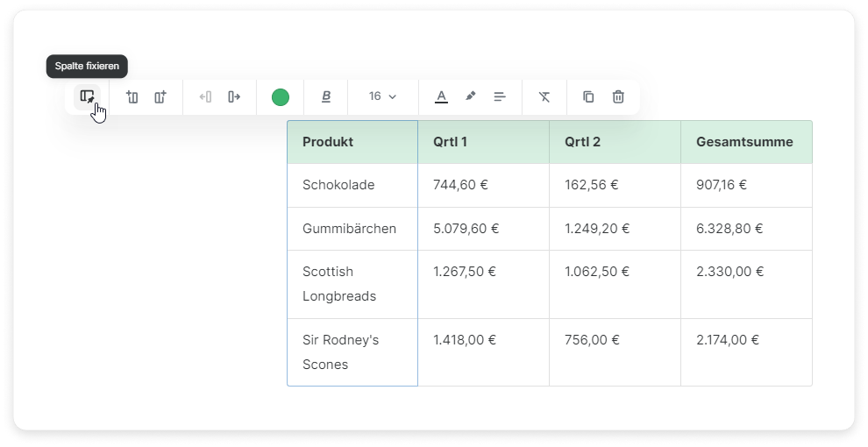Open the green cell background color swatch
Viewport: 868px width, 447px height.
pyautogui.click(x=281, y=96)
